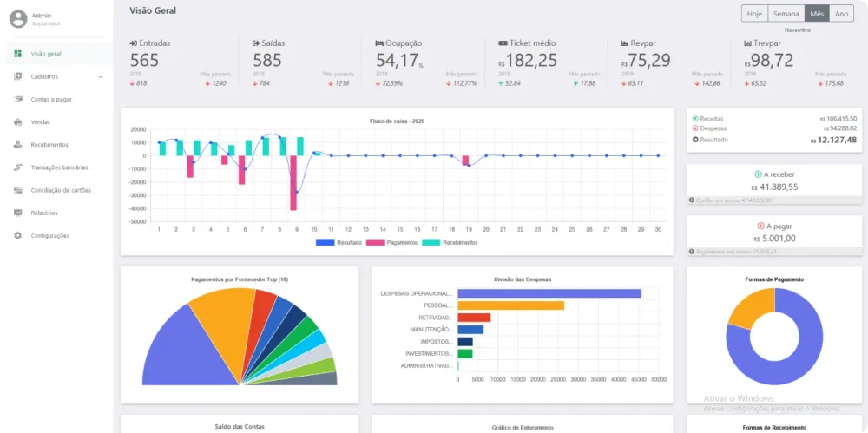The height and width of the screenshot is (433, 868).
Task: Click the A pagar 5.001,00 value
Action: [x=774, y=239]
